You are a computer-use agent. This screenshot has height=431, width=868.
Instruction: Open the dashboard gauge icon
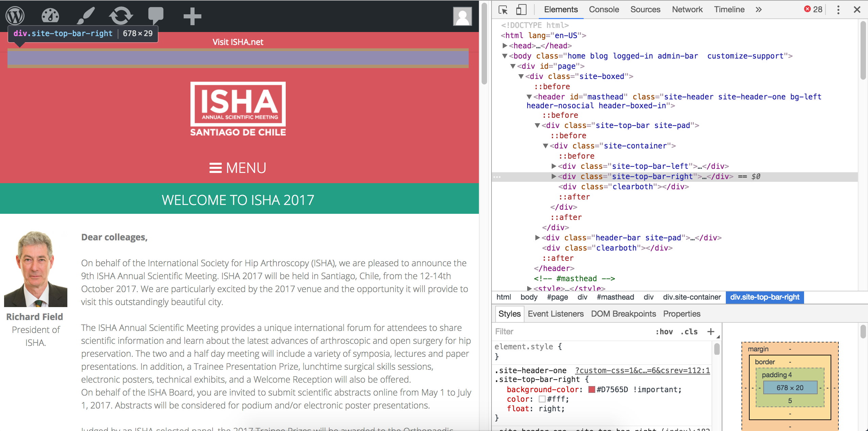pyautogui.click(x=50, y=16)
